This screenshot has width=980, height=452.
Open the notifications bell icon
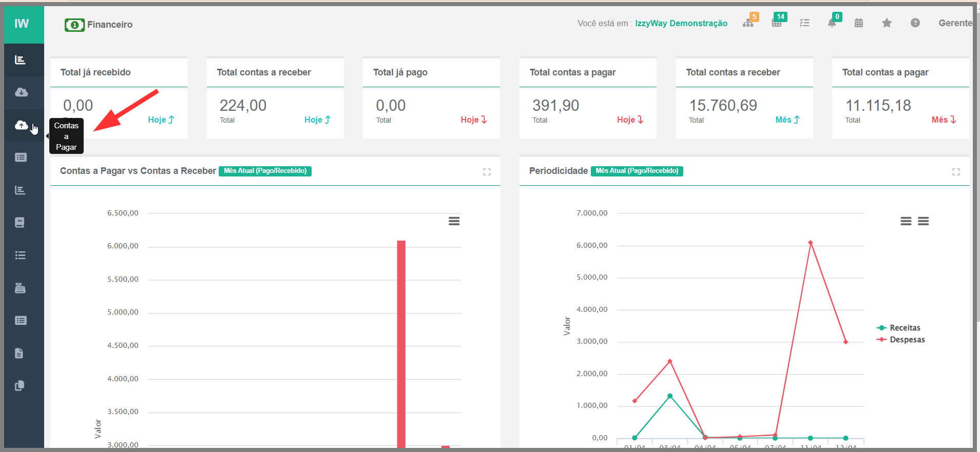832,22
